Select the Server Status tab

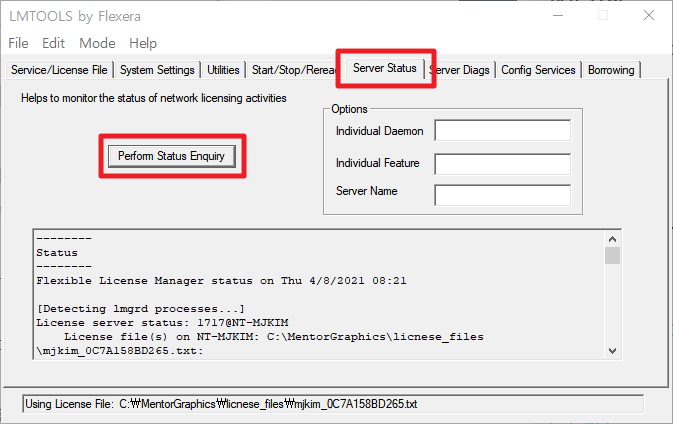(385, 69)
